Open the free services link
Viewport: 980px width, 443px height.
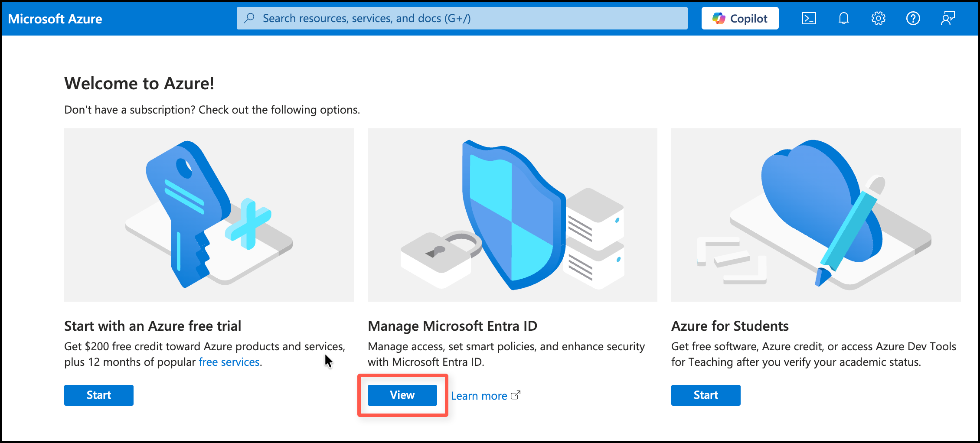point(229,362)
